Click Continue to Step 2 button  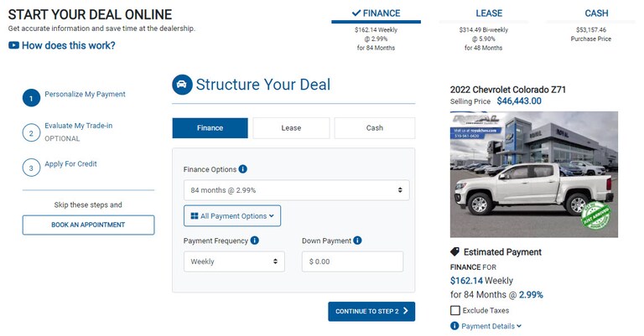pyautogui.click(x=371, y=312)
